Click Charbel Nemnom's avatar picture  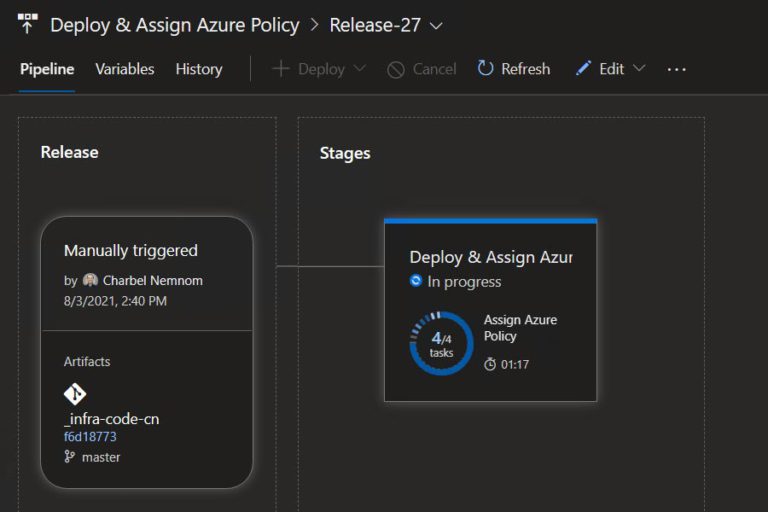90,280
